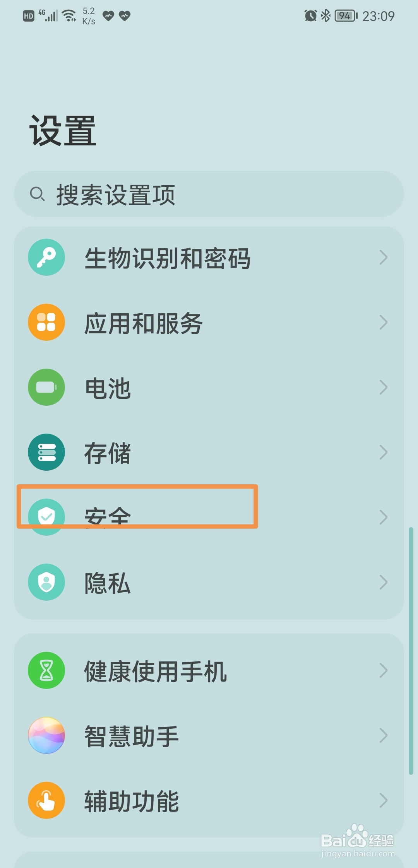Tap the key icon for biometrics and password

(x=46, y=257)
